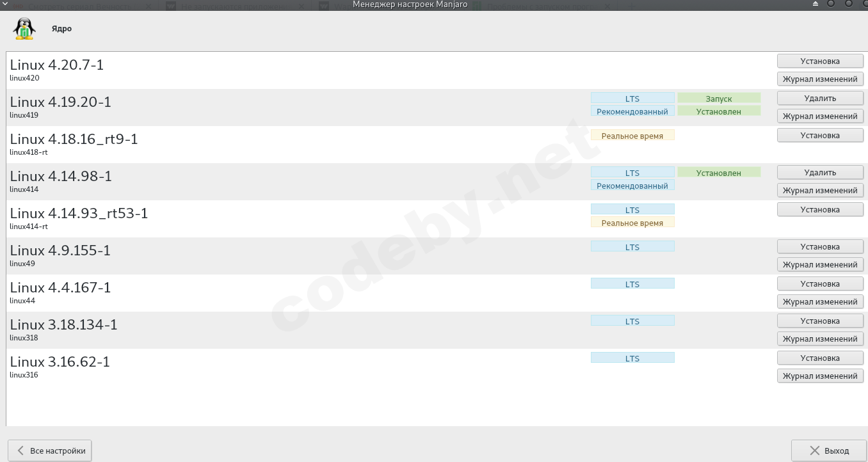
Task: Select the "Linux 4.20.7-1" heading
Action: [x=57, y=65]
